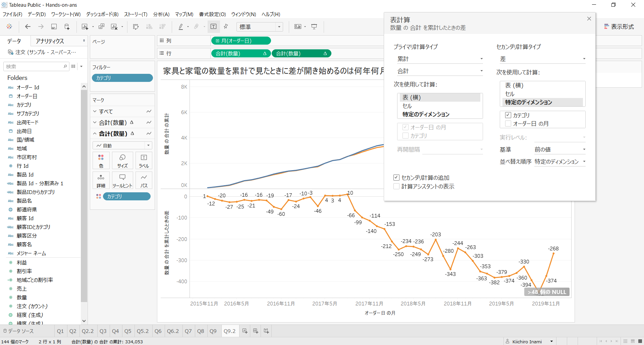Viewport: 644px width, 345px height.
Task: Open the Tooltip card in Marks
Action: (122, 181)
